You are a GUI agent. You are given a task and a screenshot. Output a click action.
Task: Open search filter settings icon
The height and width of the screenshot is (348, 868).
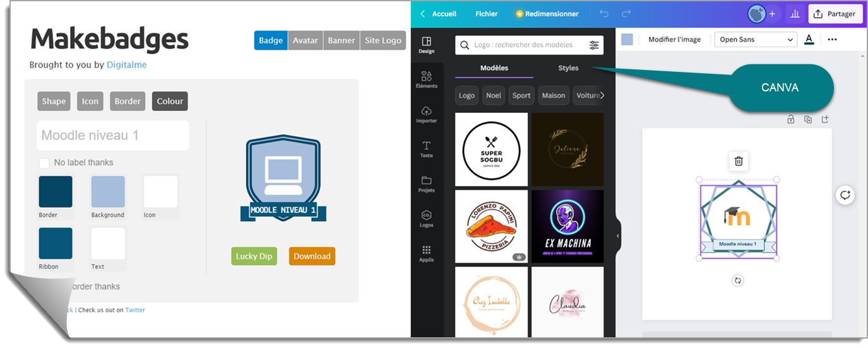click(594, 45)
